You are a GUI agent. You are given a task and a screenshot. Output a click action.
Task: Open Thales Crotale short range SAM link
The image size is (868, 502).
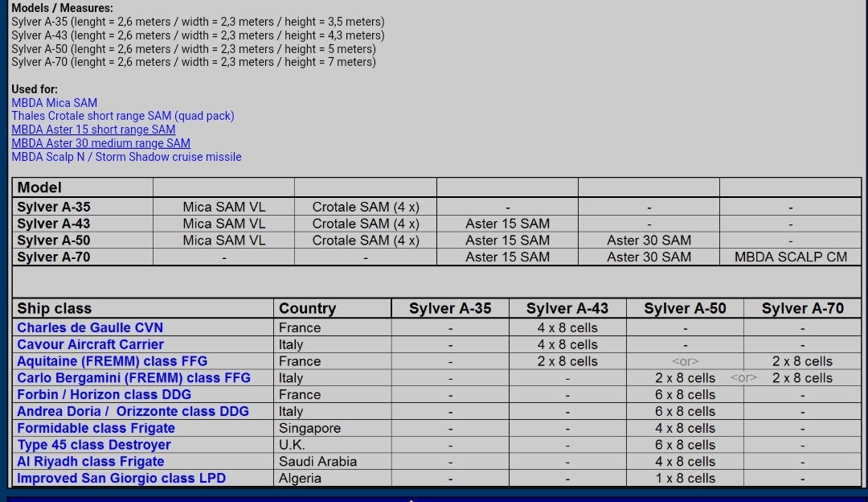pyautogui.click(x=123, y=116)
